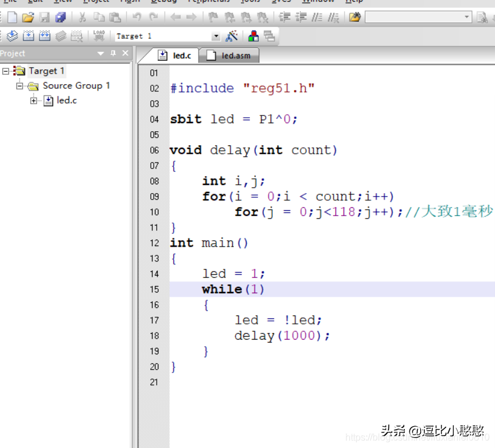Click line number 15 in the gutter
This screenshot has height=448, width=495.
tap(154, 290)
